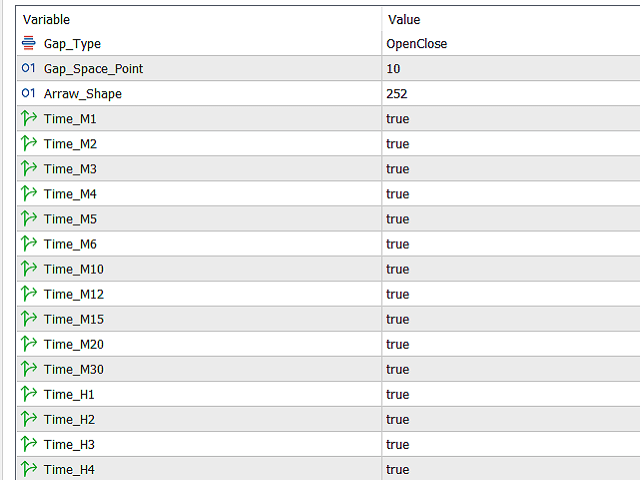
Task: Click the boolean icon beside Time_M1
Action: (x=28, y=119)
